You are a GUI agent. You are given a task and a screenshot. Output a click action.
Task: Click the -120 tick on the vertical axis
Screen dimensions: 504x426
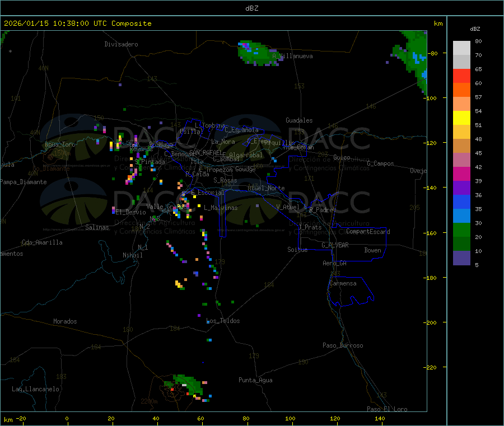(430, 143)
